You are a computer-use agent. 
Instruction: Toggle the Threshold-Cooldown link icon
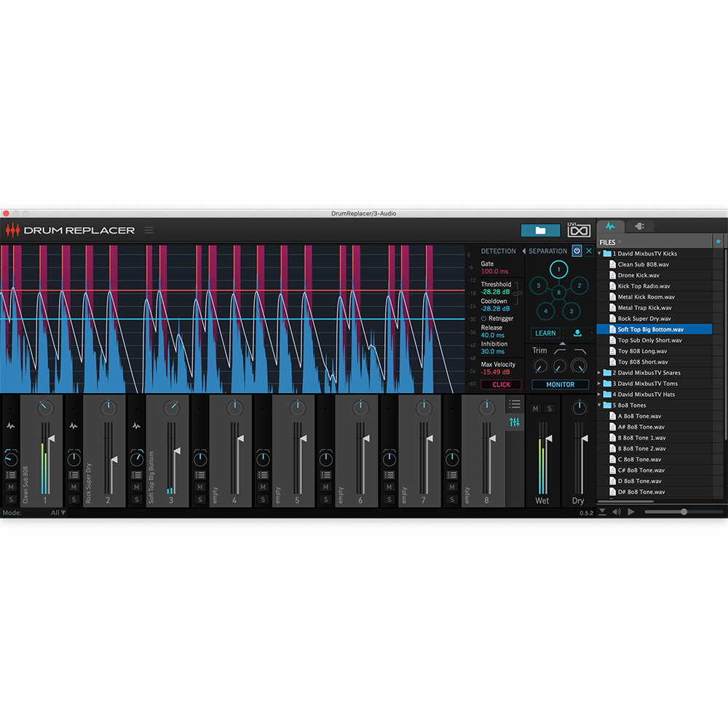[517, 293]
